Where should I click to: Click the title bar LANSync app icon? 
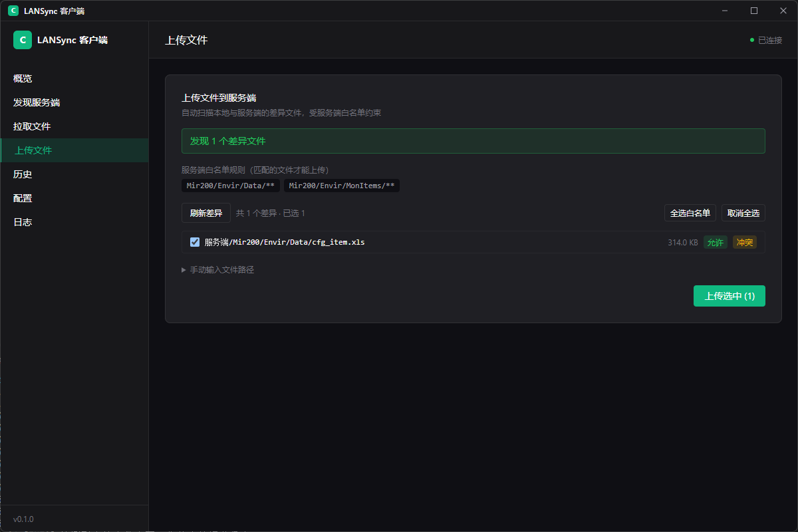point(13,11)
